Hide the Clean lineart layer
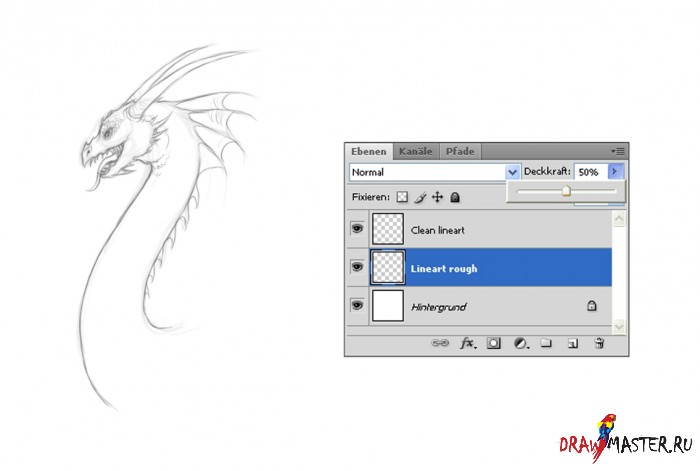Viewport: 700px width, 471px height. click(x=357, y=229)
